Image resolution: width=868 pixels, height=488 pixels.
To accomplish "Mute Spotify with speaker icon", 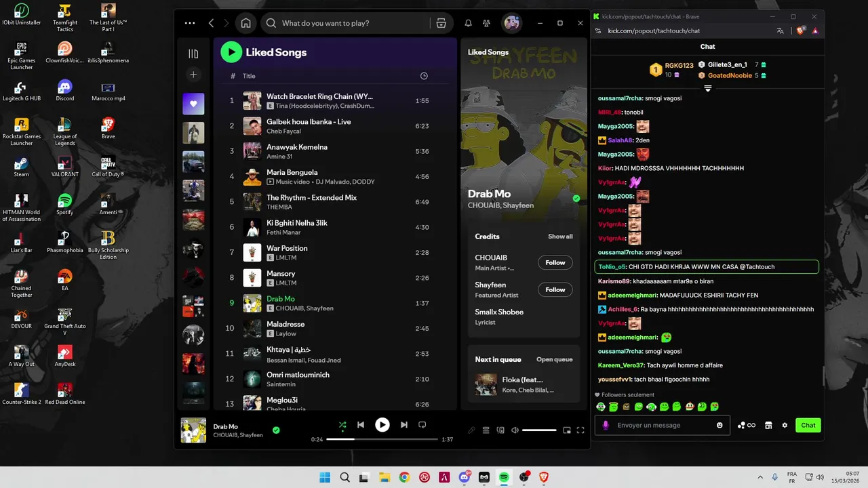I will click(x=515, y=430).
